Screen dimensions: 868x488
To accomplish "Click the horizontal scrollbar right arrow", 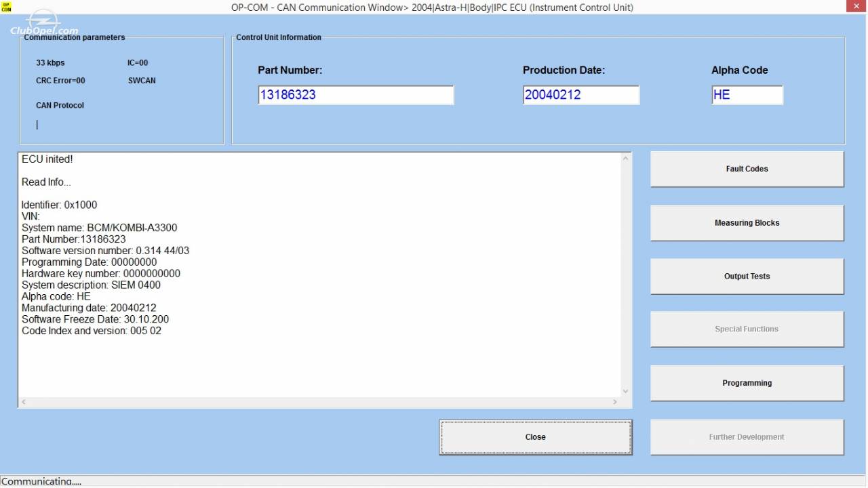I will tap(615, 402).
